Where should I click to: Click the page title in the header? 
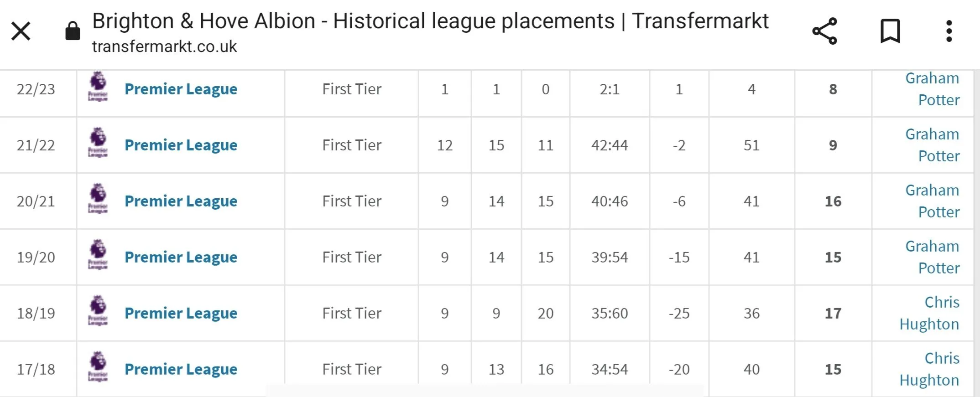(x=430, y=21)
